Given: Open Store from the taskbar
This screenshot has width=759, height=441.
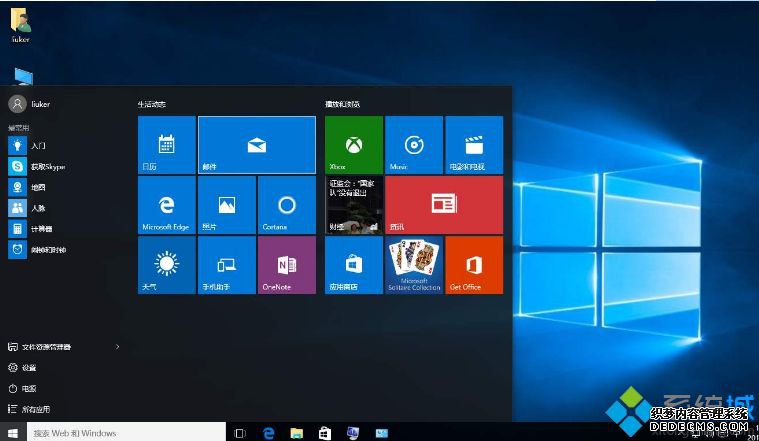Looking at the screenshot, I should tap(325, 433).
